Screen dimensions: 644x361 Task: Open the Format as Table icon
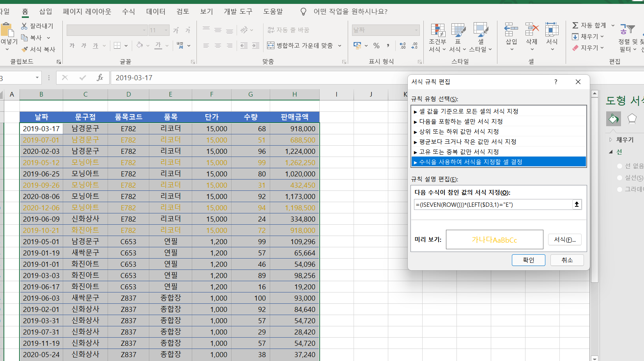pos(458,31)
